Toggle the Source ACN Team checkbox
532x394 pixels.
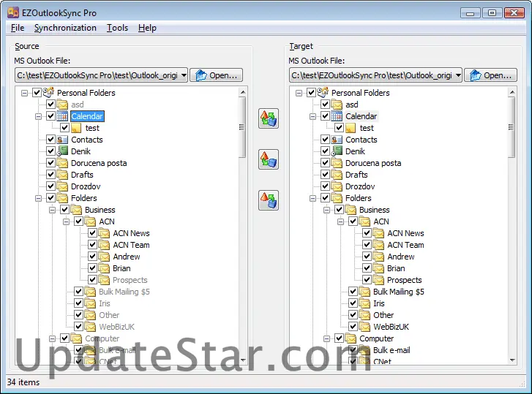point(92,245)
